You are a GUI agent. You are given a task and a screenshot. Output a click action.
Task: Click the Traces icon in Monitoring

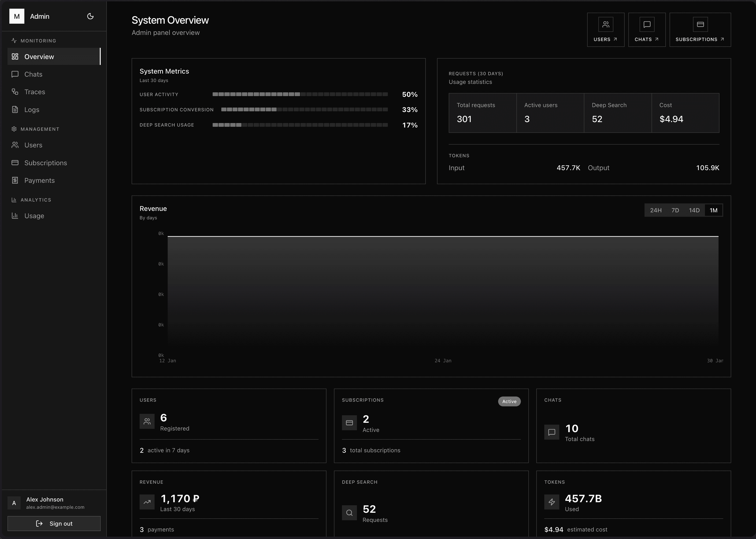click(15, 92)
